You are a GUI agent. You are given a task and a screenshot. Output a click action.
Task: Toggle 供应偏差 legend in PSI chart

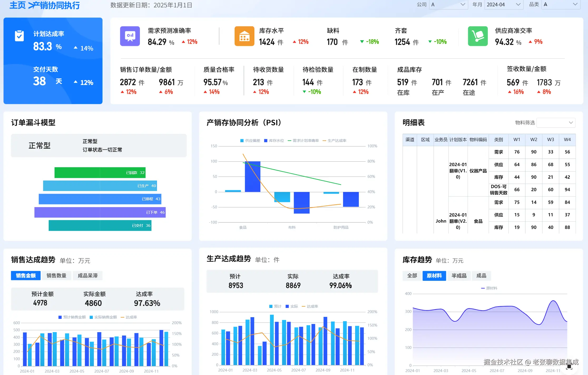250,141
